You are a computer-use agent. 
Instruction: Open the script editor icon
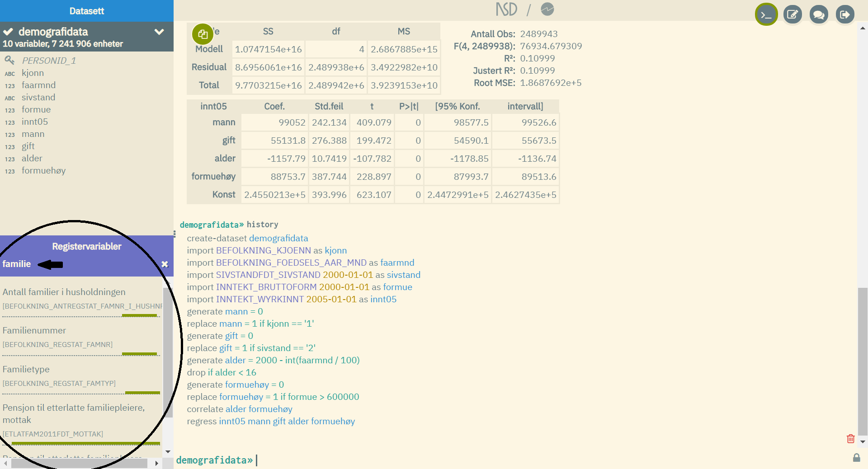tap(793, 15)
